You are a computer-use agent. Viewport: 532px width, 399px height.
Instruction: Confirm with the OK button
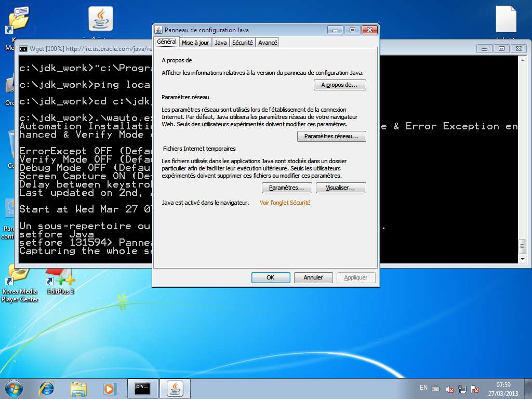(271, 277)
